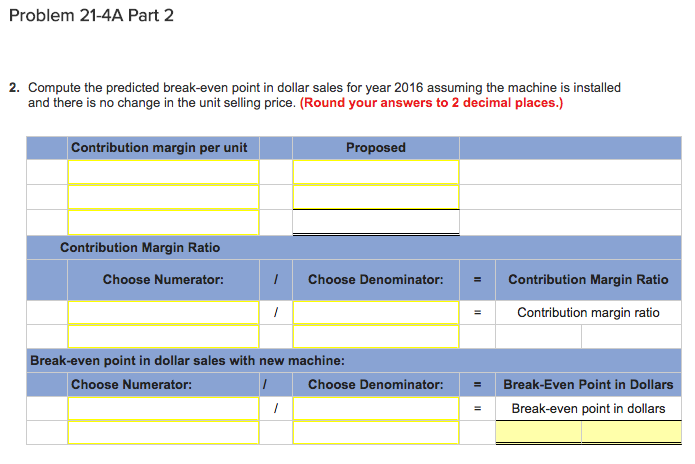Open numerator cell for Break-even point in dollars row
Screen dimensions: 695x464
pos(163,409)
